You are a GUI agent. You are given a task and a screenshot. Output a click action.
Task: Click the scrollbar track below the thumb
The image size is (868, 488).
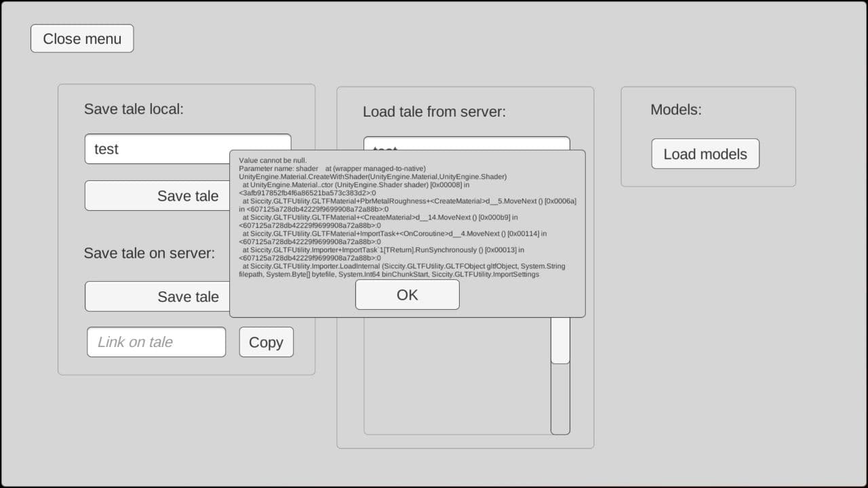[x=560, y=400]
